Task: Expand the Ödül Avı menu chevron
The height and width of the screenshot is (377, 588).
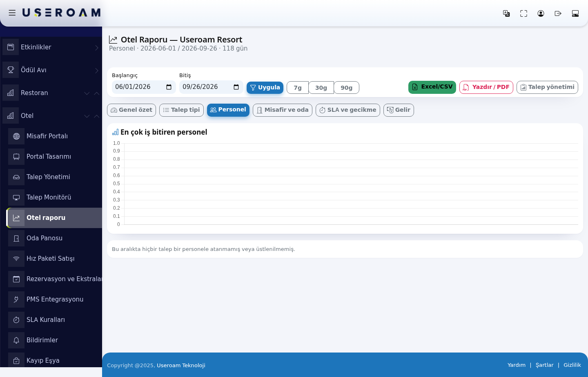Action: pyautogui.click(x=97, y=70)
